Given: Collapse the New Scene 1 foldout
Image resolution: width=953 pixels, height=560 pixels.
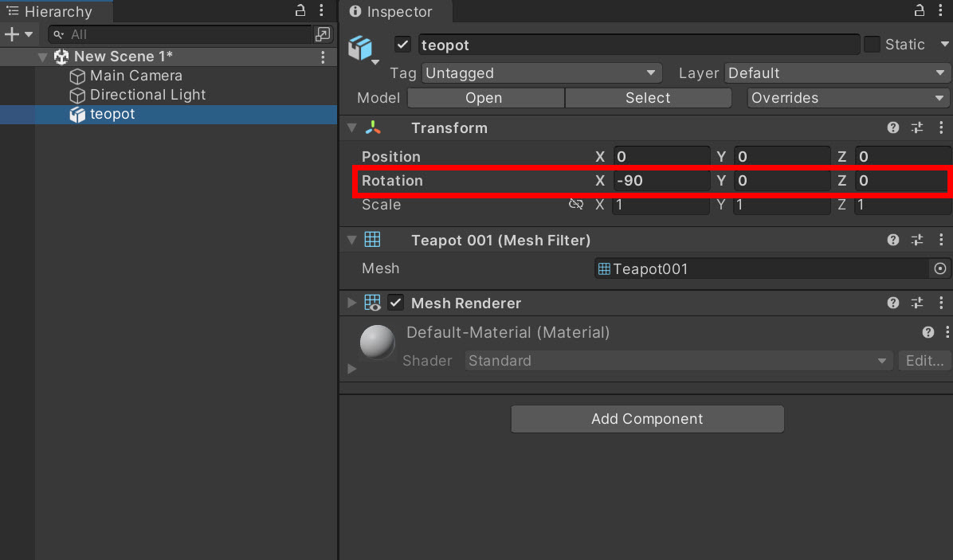Looking at the screenshot, I should pos(42,57).
